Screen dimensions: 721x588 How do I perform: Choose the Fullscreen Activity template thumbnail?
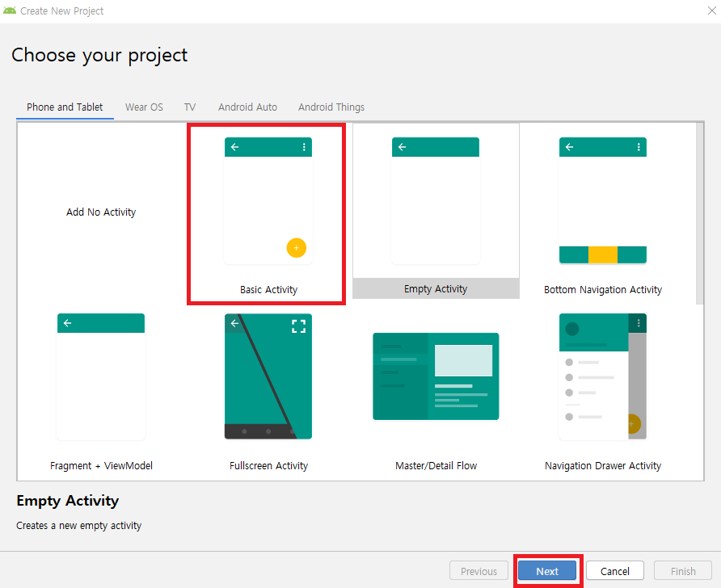click(x=268, y=376)
